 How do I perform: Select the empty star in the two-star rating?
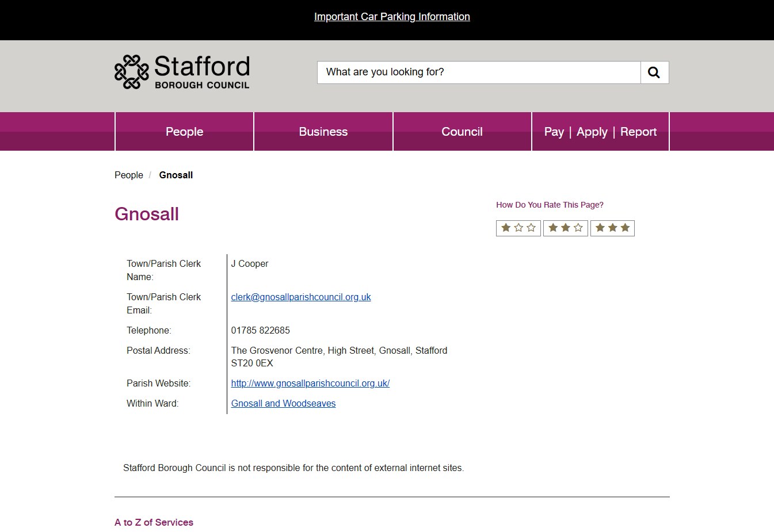click(x=577, y=228)
